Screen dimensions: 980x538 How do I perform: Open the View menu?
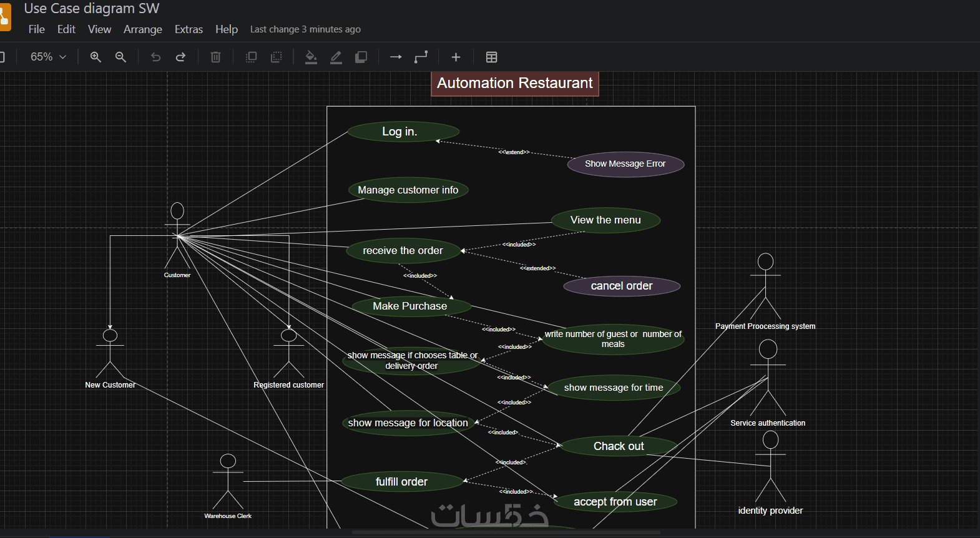click(x=99, y=29)
